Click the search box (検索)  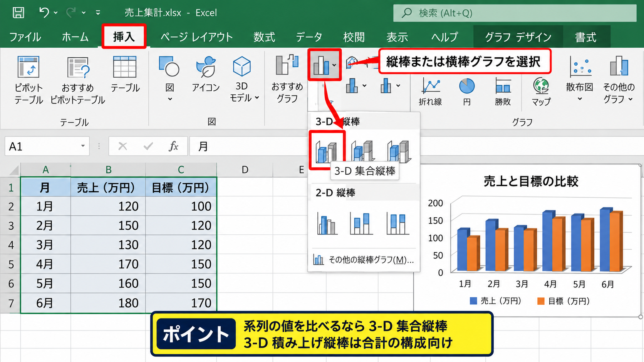(x=515, y=13)
